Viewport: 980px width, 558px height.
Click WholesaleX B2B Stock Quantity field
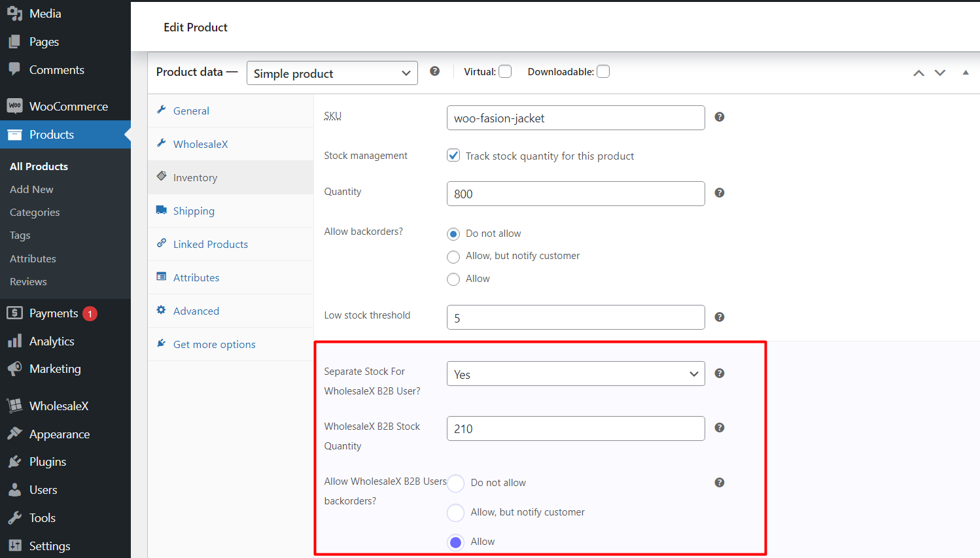[576, 428]
